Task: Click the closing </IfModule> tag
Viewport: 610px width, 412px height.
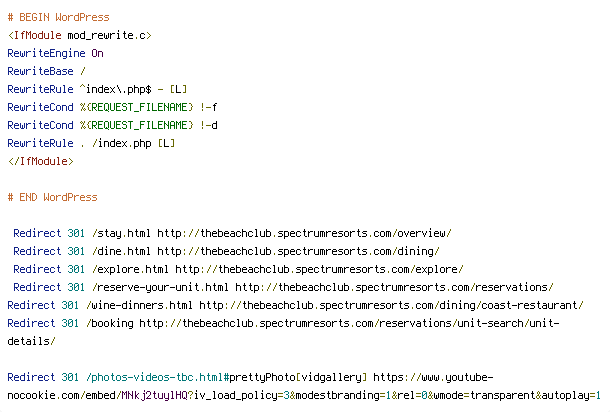Action: pos(40,161)
